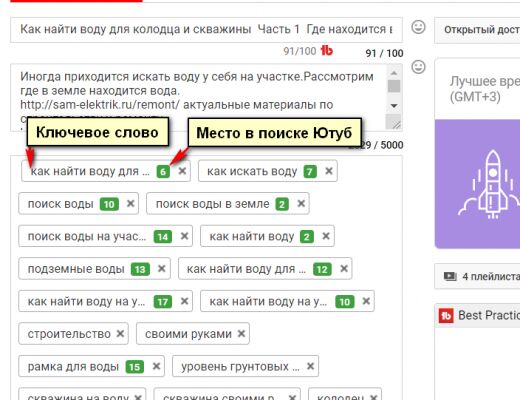Open the Best Practices panel header

point(477,315)
